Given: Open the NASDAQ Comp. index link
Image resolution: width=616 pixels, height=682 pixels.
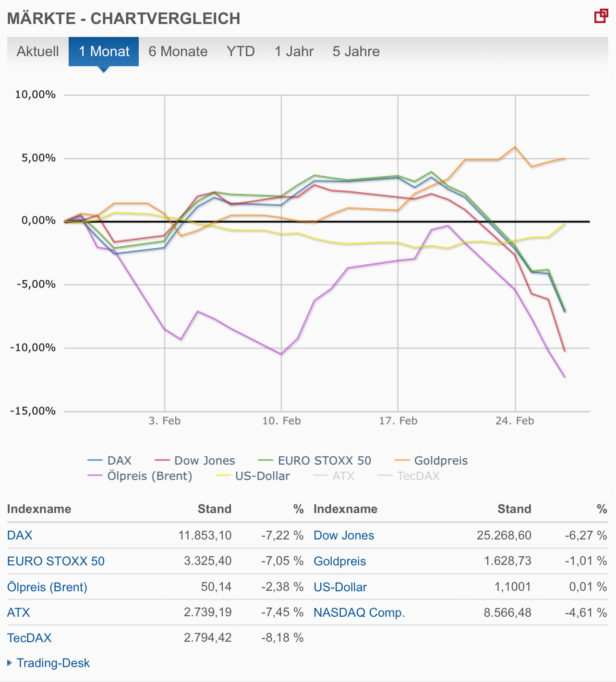Looking at the screenshot, I should point(359,612).
